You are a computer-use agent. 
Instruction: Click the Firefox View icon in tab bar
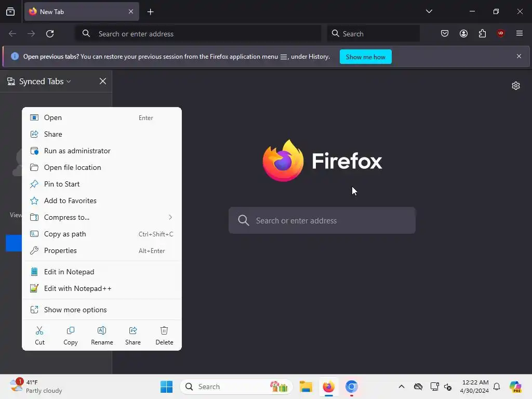pyautogui.click(x=10, y=11)
